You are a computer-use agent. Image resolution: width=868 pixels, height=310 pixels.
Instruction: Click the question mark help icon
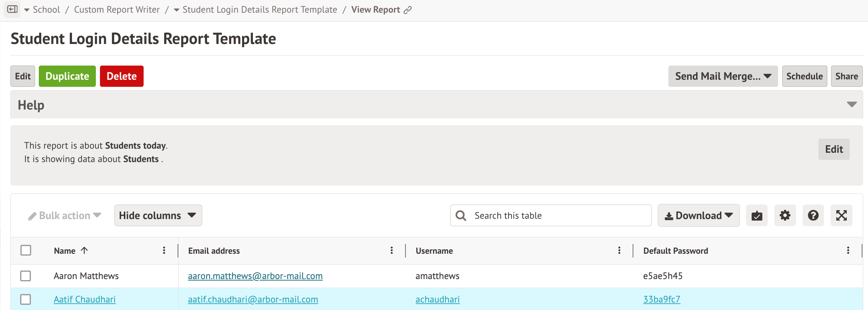click(x=813, y=215)
